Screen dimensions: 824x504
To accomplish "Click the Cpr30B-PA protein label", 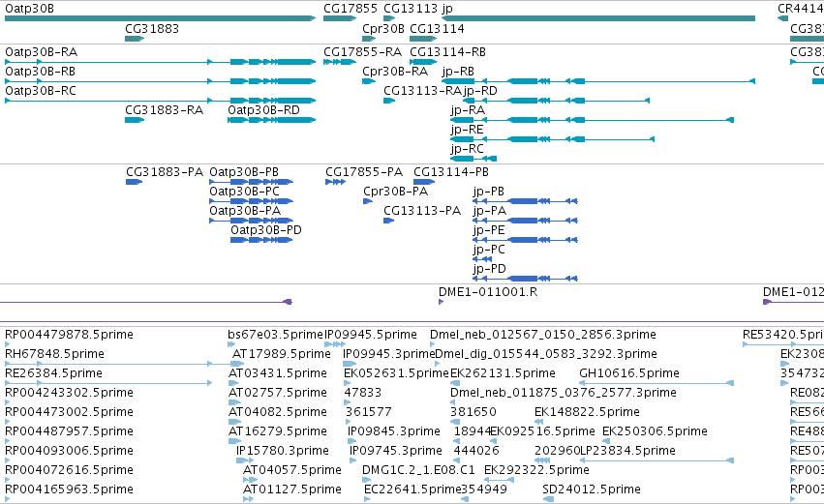I will point(396,192).
